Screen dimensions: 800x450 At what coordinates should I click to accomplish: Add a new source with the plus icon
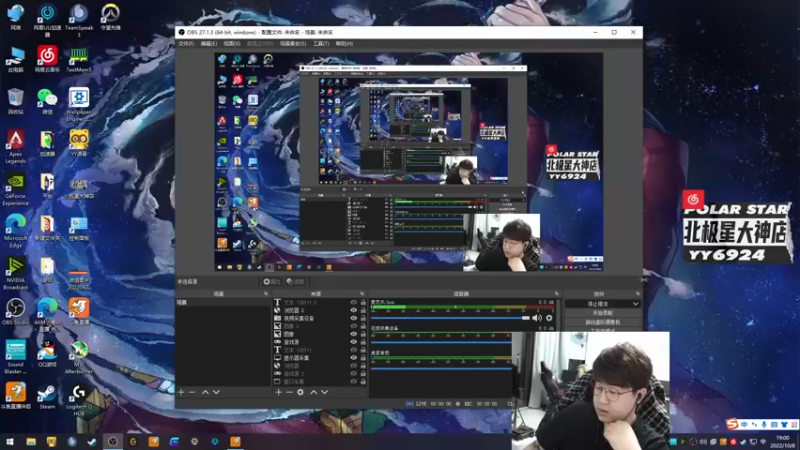(x=279, y=392)
